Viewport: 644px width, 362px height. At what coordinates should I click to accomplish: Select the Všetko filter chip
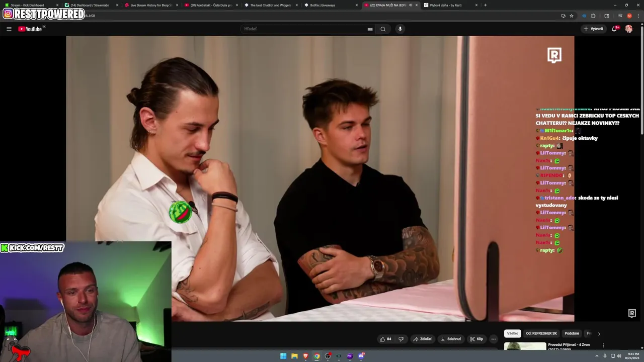(513, 333)
